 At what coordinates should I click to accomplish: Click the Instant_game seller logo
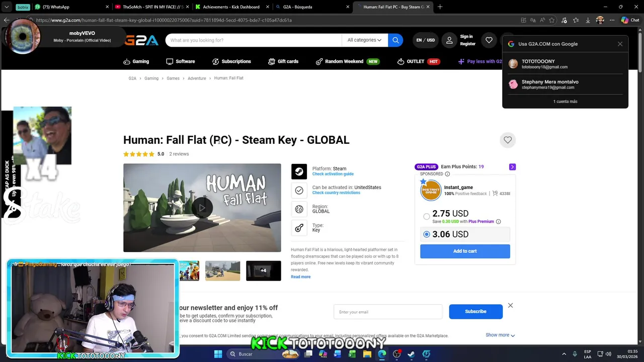pos(431,191)
